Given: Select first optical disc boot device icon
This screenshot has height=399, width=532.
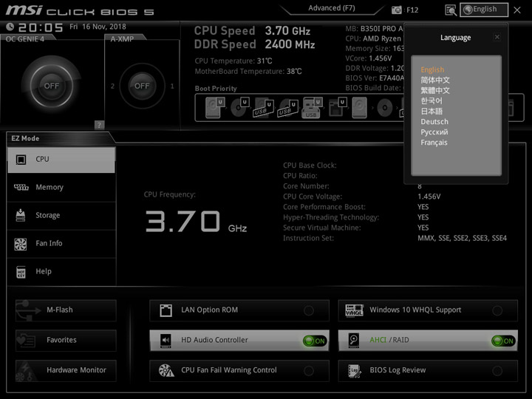Looking at the screenshot, I should click(240, 107).
